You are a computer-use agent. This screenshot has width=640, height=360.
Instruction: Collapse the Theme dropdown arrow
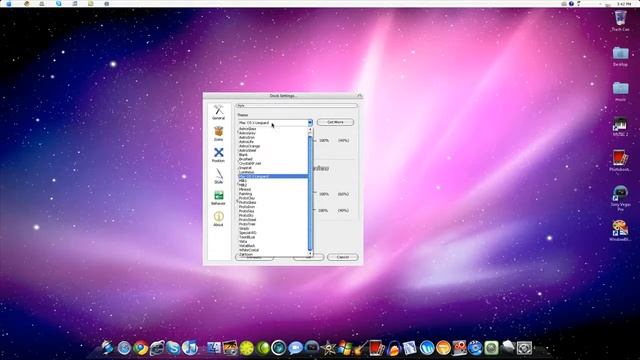tap(310, 122)
